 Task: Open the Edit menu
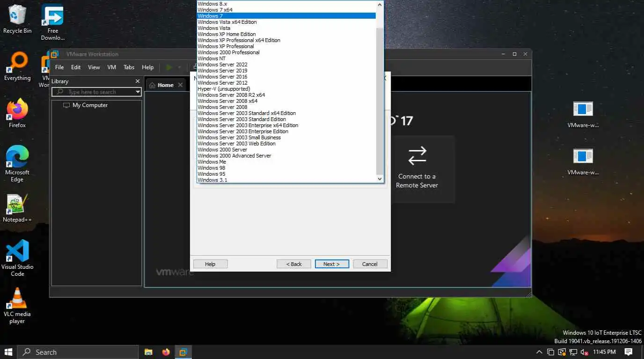(x=76, y=67)
